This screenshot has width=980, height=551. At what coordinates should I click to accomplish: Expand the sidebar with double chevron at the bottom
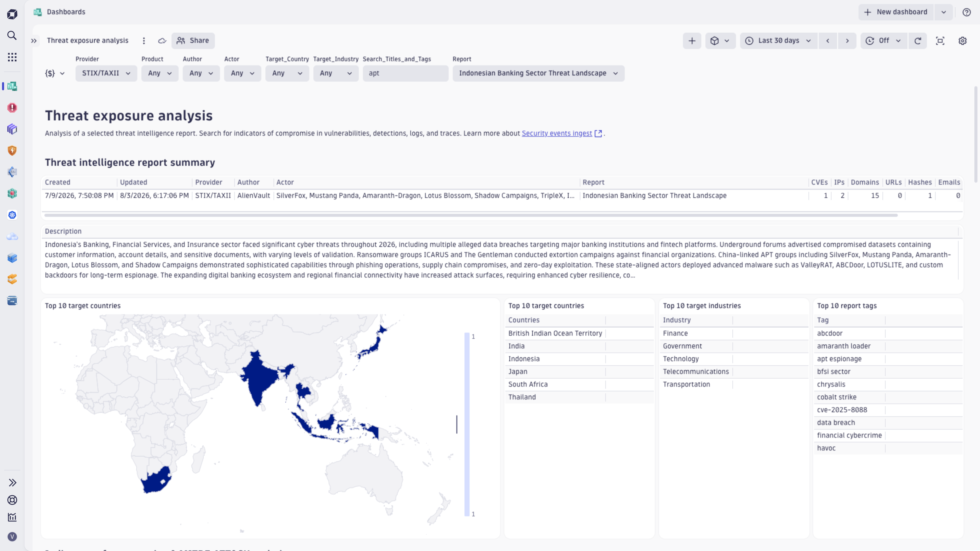click(12, 483)
